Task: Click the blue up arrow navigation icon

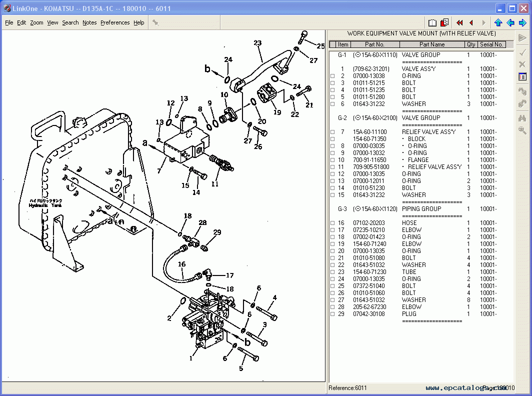Action: 498,22
